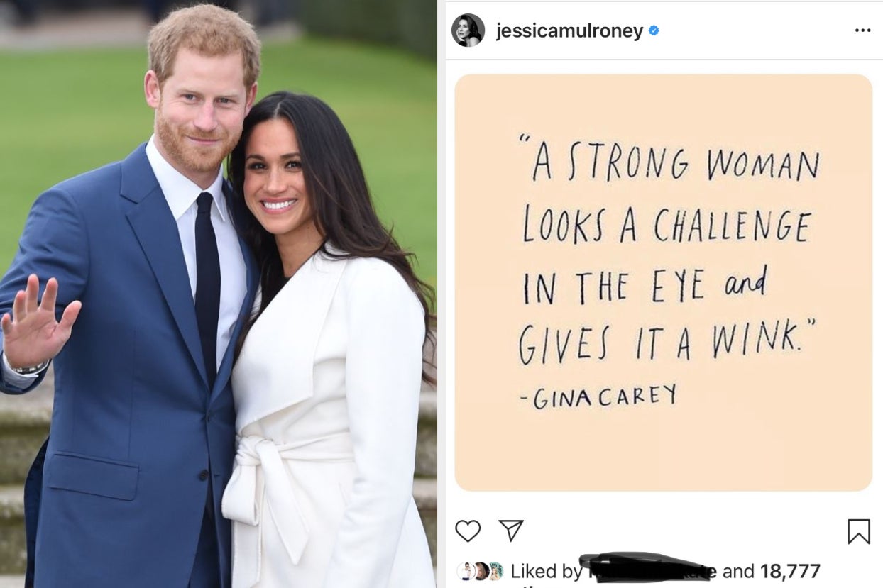Save the post with the bookmark icon
The width and height of the screenshot is (883, 588).
[859, 531]
